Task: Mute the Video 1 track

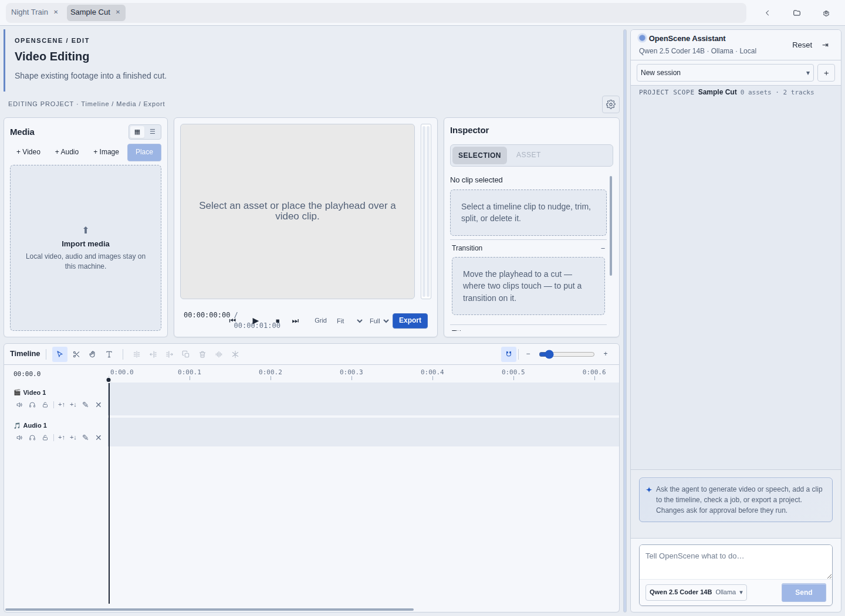Action: coord(19,405)
